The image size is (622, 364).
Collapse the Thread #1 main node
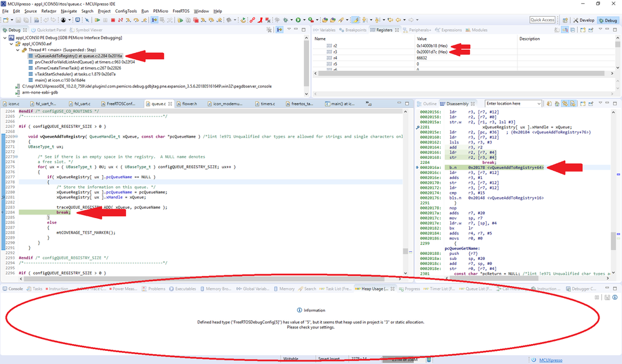(x=17, y=50)
